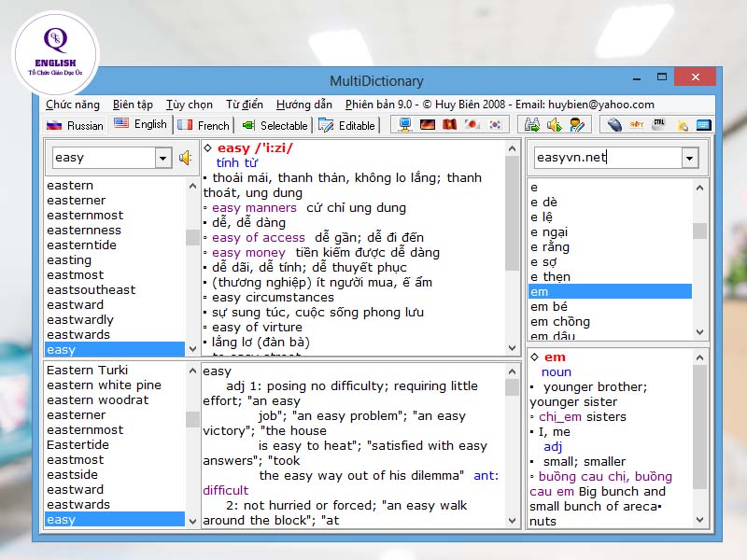This screenshot has height=560, width=747.
Task: Click the Russian flag icon
Action: 54,126
